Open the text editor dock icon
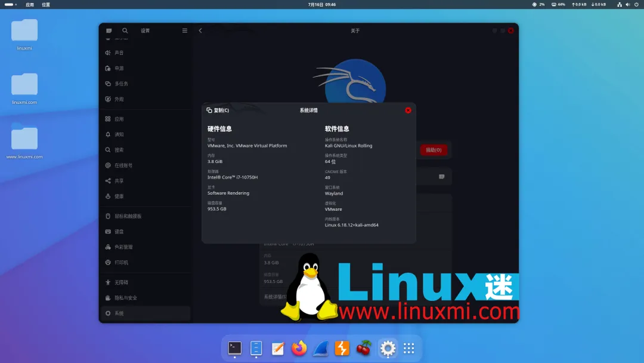Screen dimensions: 644x363 278,348
